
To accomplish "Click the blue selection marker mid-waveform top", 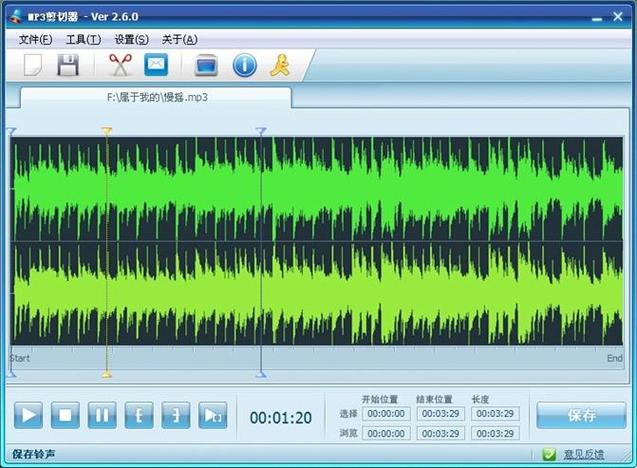I will 261,131.
